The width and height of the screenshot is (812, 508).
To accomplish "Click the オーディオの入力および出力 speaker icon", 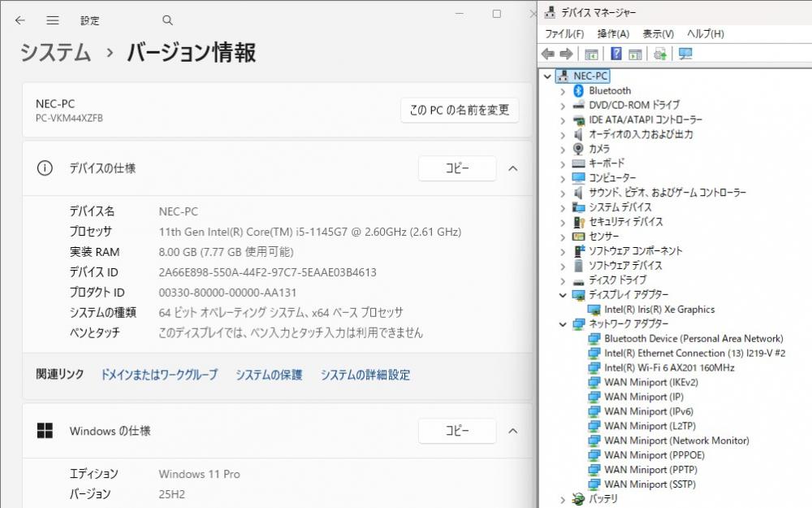I will 578,134.
